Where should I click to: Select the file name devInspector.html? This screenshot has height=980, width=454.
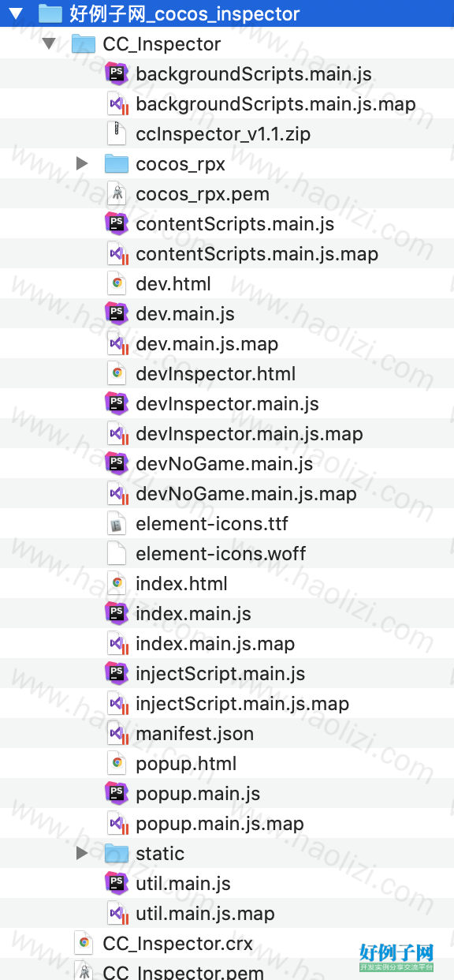point(216,374)
